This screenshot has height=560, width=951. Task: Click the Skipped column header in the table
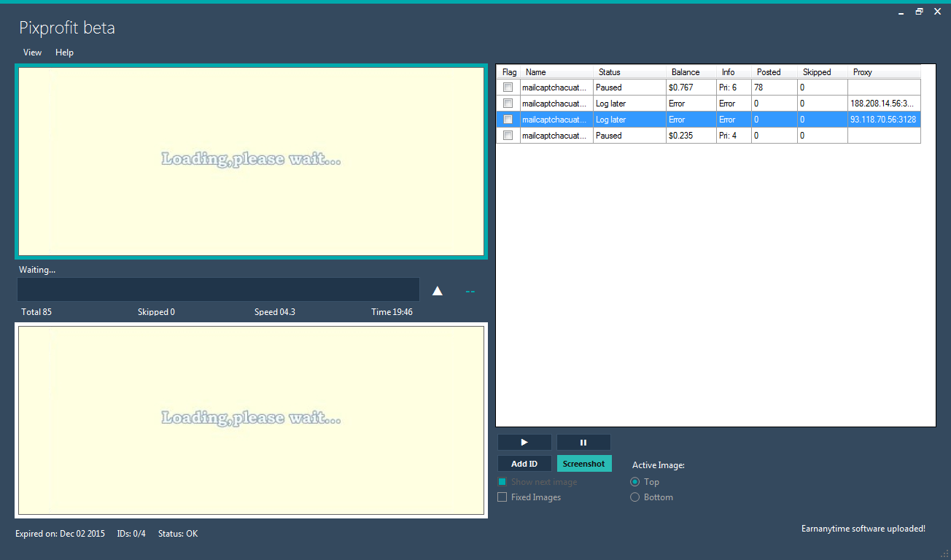tap(823, 72)
